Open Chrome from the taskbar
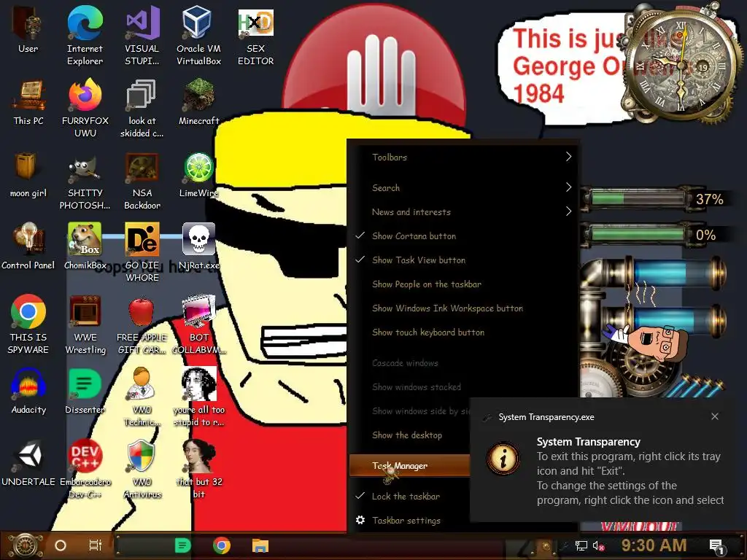The height and width of the screenshot is (560, 747). (222, 545)
